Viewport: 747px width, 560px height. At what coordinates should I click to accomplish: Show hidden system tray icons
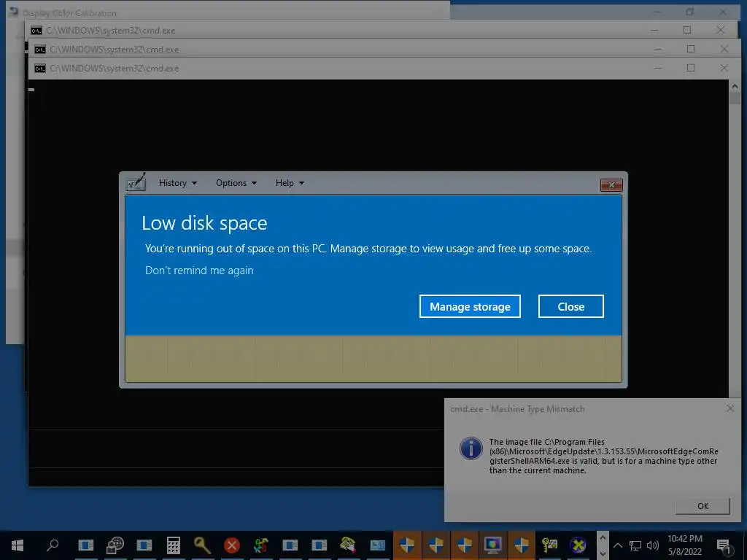click(617, 545)
